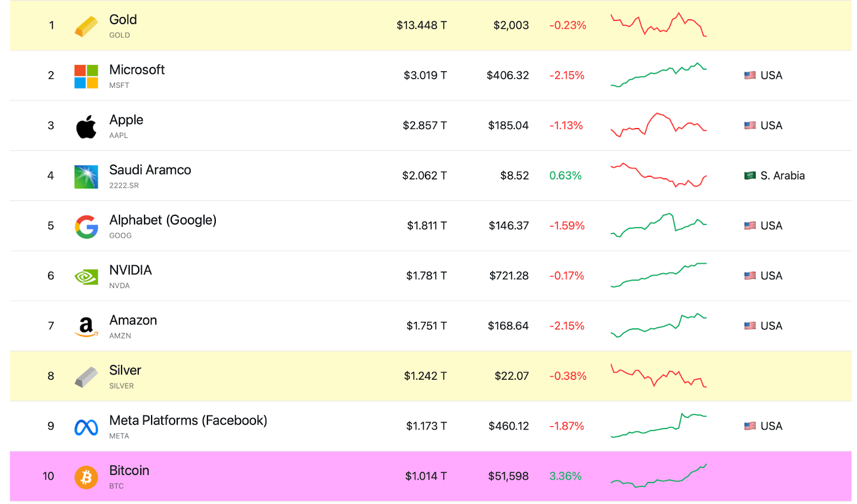Click Bitcoin's price $51,598

click(508, 476)
